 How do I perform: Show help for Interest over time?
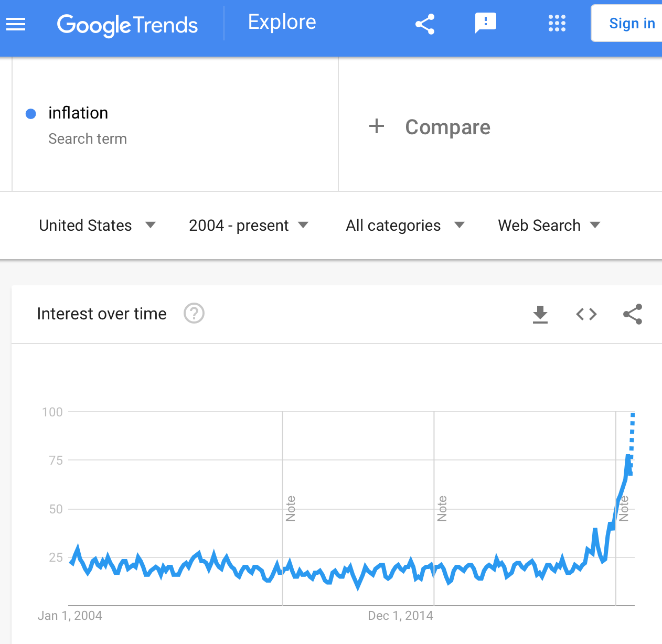coord(194,314)
